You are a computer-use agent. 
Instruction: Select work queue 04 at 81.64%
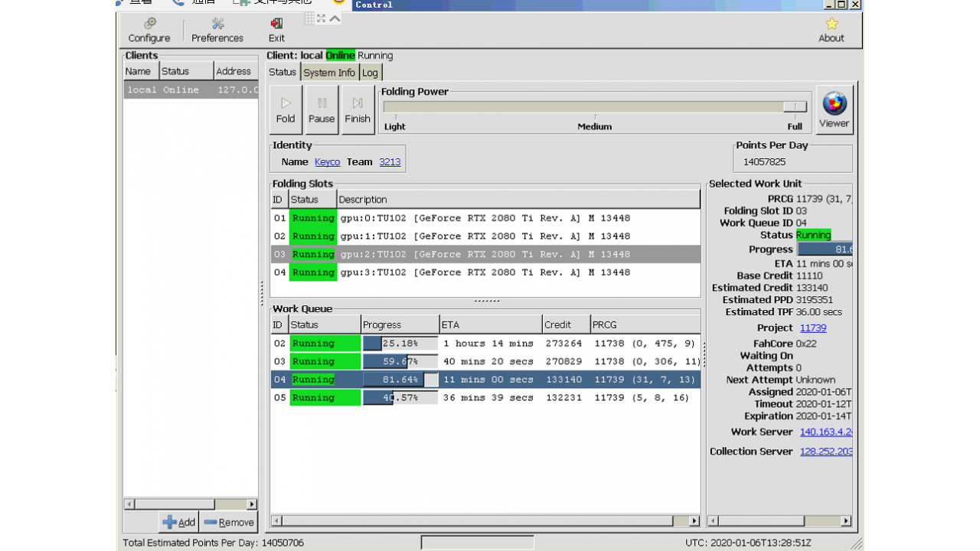pyautogui.click(x=485, y=380)
